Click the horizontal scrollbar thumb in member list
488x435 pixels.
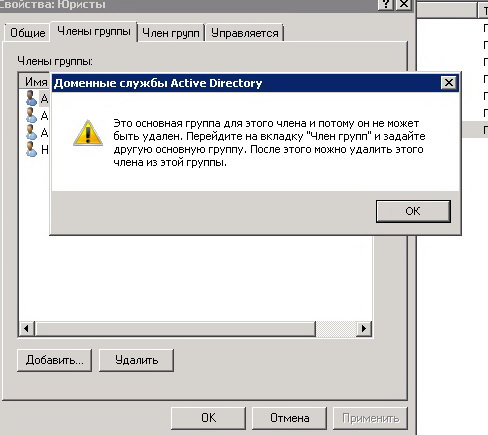175,329
